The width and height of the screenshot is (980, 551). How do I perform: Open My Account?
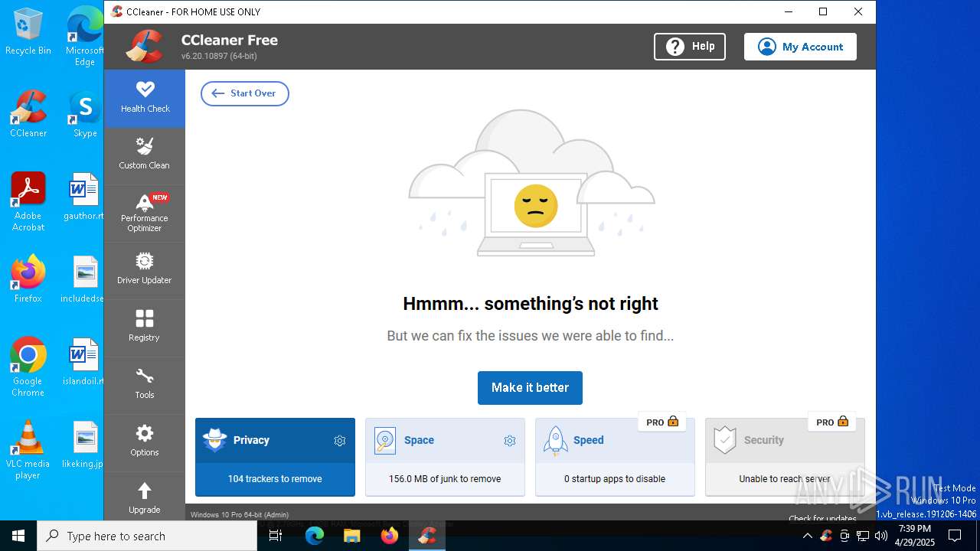pyautogui.click(x=800, y=47)
